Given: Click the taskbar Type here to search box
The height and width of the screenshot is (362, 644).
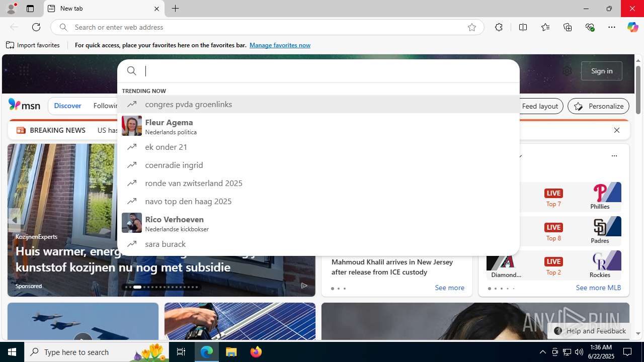Looking at the screenshot, I should pos(97,352).
